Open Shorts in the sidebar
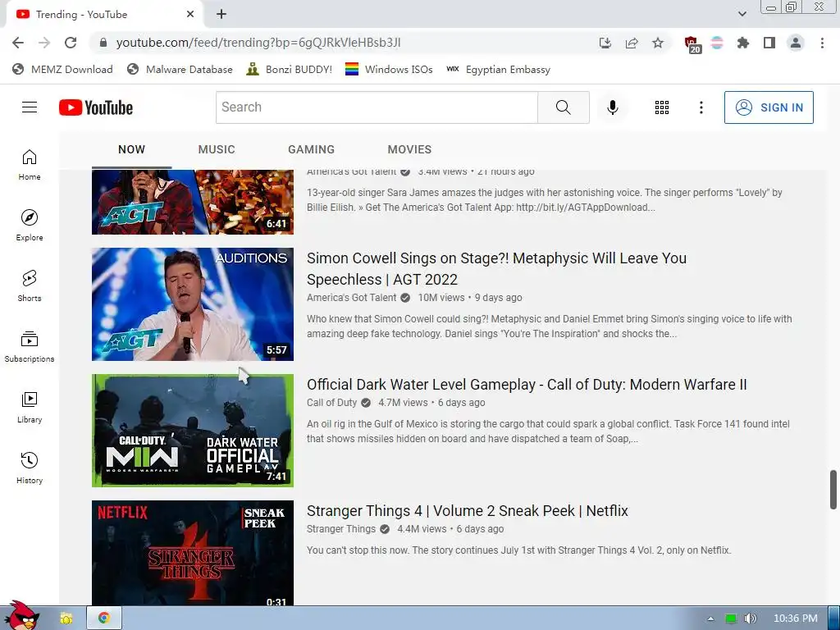 30,285
